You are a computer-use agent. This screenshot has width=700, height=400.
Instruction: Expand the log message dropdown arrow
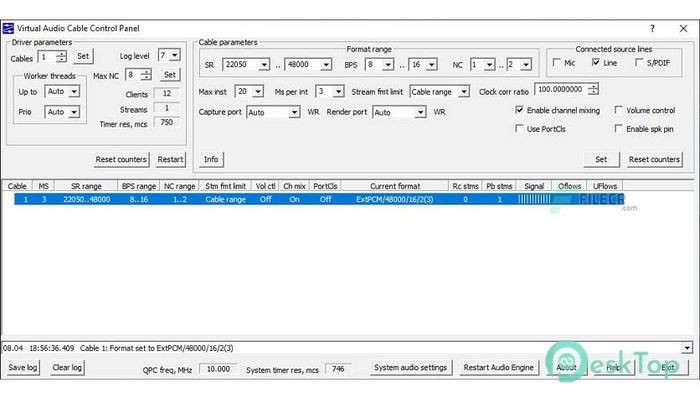687,348
